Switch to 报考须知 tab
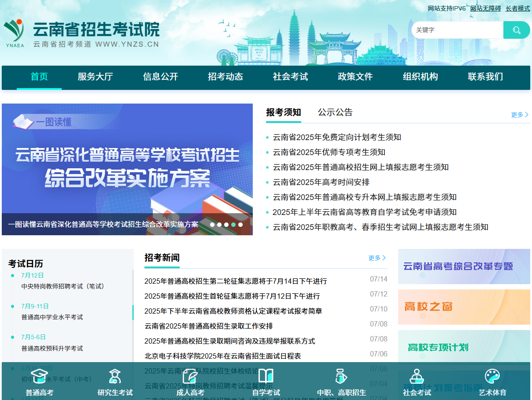This screenshot has width=532, height=400. [284, 112]
